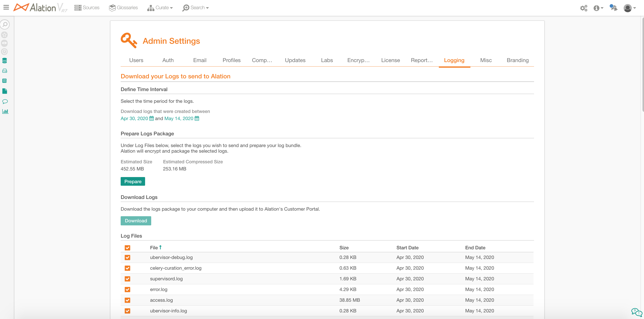Open the Comp… tab
Screen dimensions: 644x319
pos(262,60)
